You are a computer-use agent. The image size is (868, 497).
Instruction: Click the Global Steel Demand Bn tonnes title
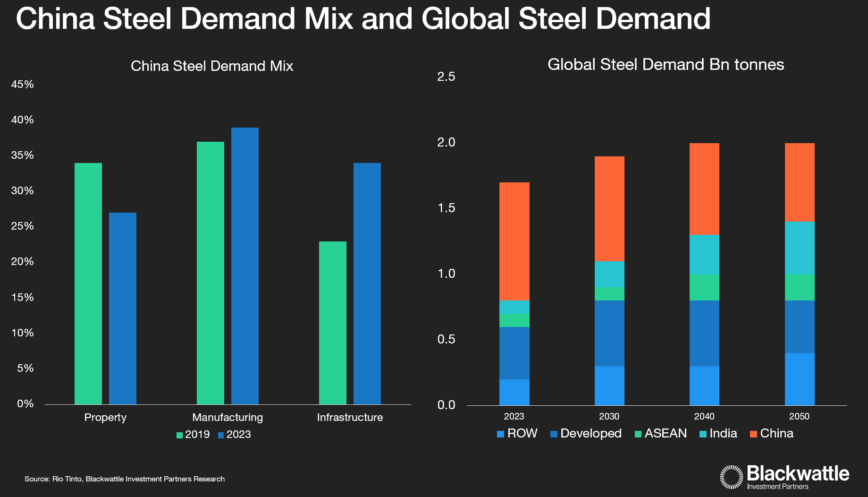pyautogui.click(x=666, y=64)
